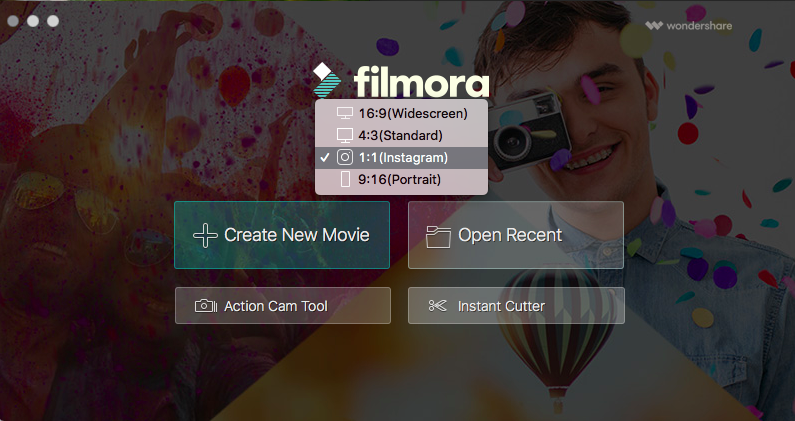Click the Instagram icon in the ratio menu
The height and width of the screenshot is (421, 795).
point(345,157)
